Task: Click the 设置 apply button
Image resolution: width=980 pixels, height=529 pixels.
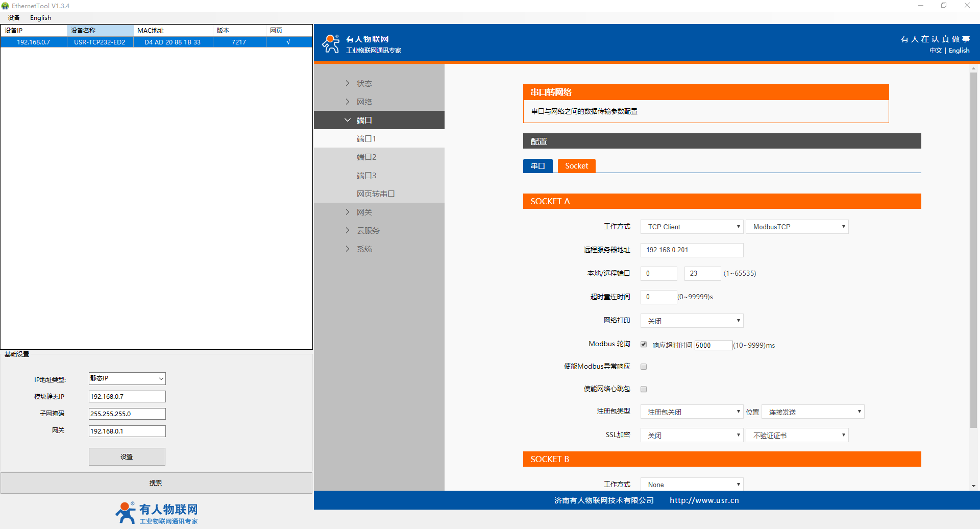Action: click(127, 457)
